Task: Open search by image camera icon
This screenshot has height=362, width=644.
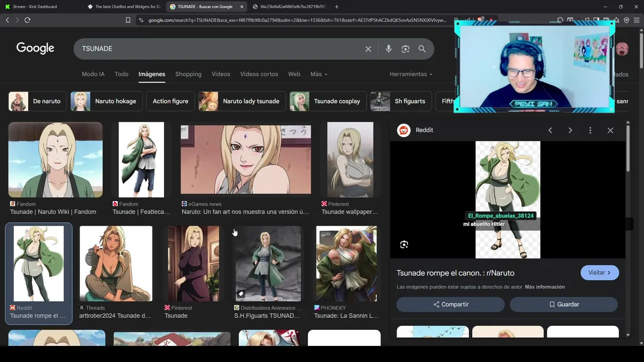Action: pyautogui.click(x=406, y=49)
